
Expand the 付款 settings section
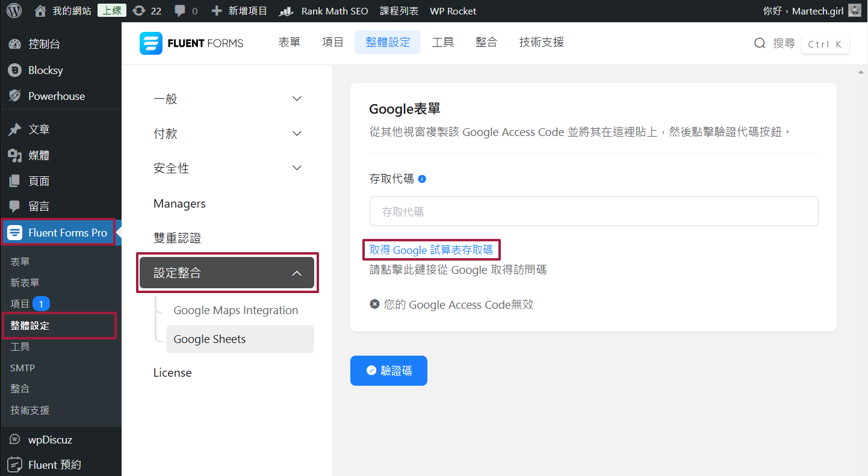[x=228, y=134]
